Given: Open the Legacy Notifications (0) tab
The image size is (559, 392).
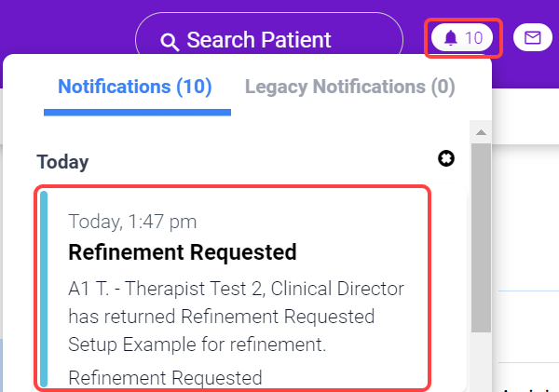Looking at the screenshot, I should [349, 88].
